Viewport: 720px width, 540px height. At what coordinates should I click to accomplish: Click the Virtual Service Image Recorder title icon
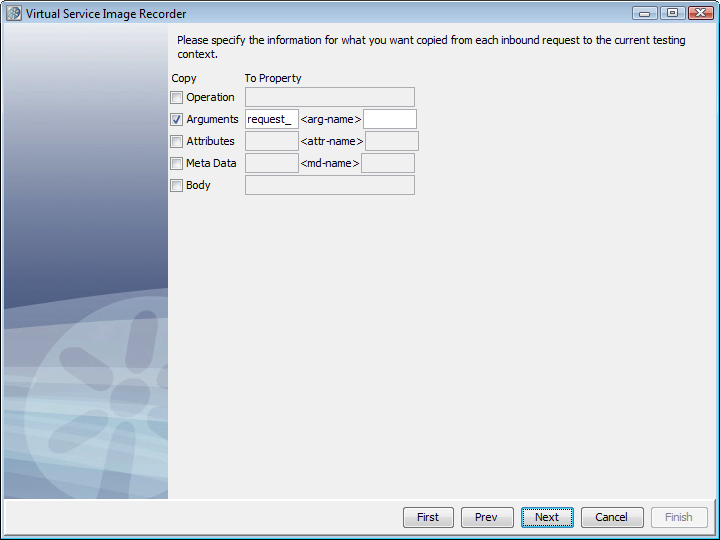point(14,13)
